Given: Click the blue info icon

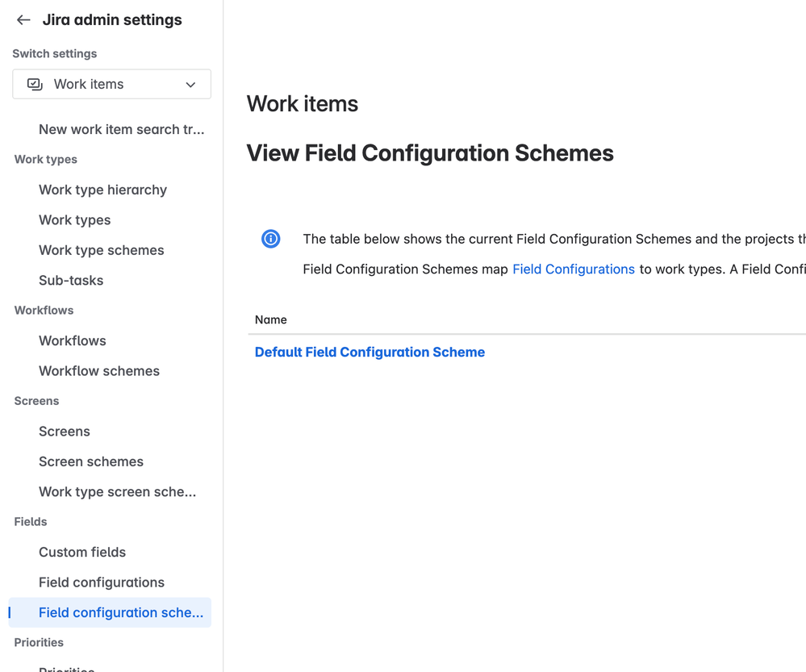Looking at the screenshot, I should [271, 239].
